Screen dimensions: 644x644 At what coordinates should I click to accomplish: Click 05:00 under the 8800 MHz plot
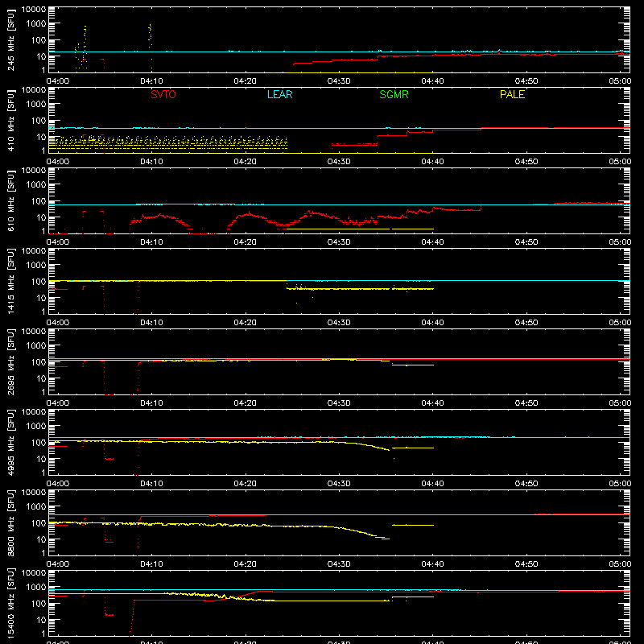pos(620,564)
